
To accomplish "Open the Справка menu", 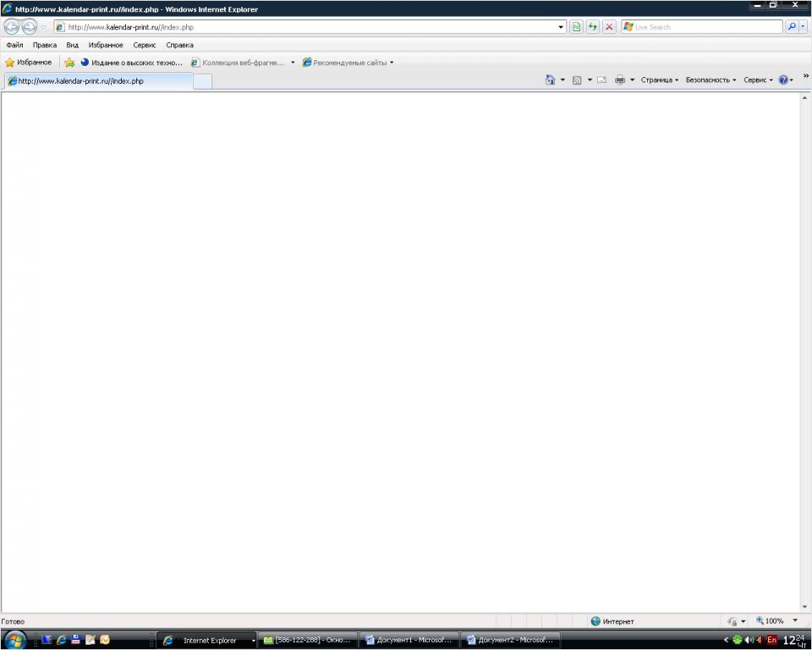I will [x=179, y=45].
